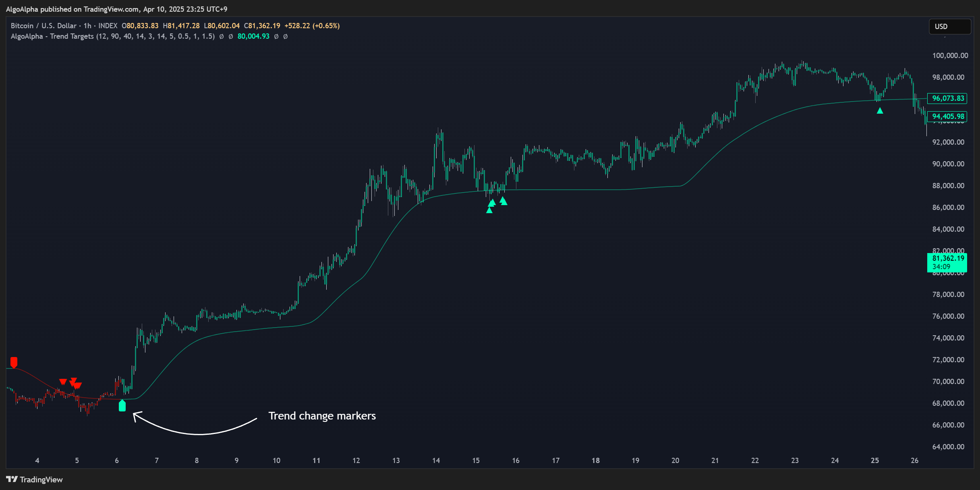Viewport: 980px width, 490px height.
Task: Click the 86,000.00 price axis label
Action: pos(949,208)
